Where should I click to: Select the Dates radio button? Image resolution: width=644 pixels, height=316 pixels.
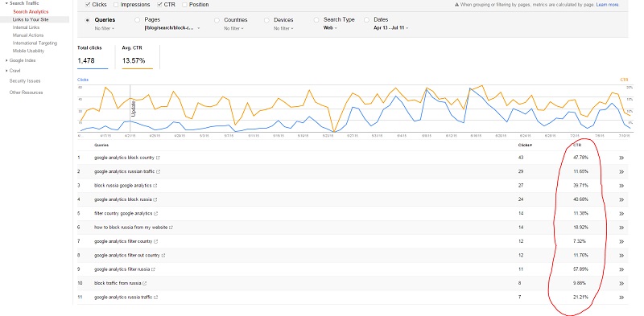click(x=366, y=19)
